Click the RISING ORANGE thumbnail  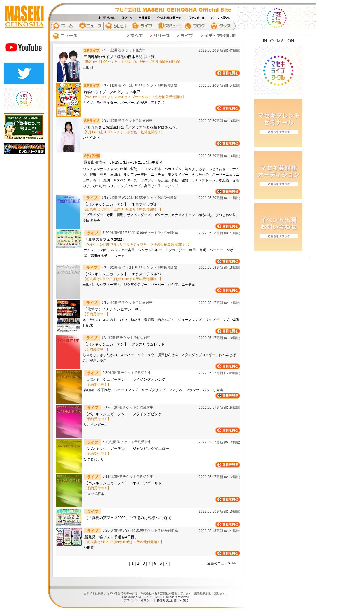[x=69, y=387]
